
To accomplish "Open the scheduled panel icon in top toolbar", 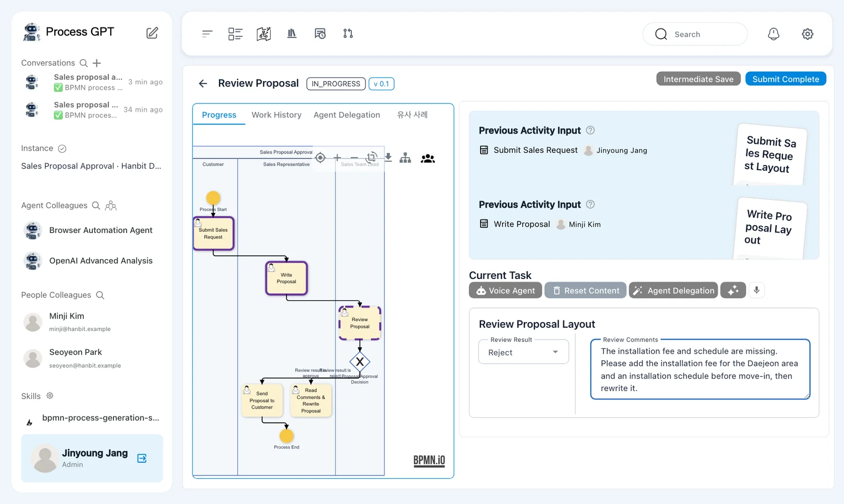I will 320,34.
